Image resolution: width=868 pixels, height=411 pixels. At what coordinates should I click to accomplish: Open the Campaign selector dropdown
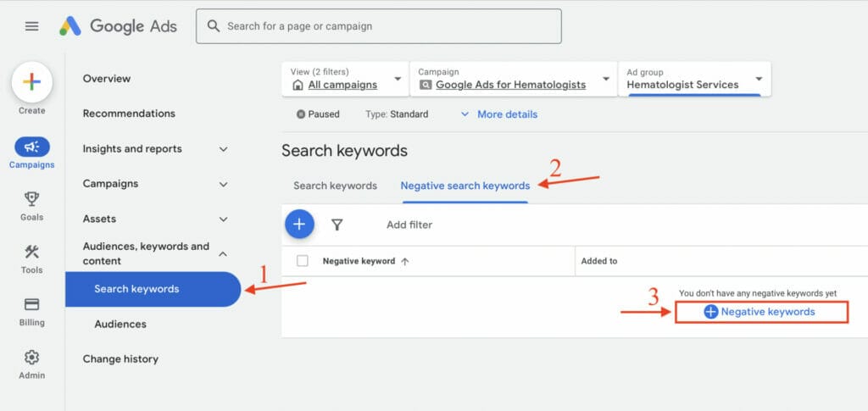point(513,79)
